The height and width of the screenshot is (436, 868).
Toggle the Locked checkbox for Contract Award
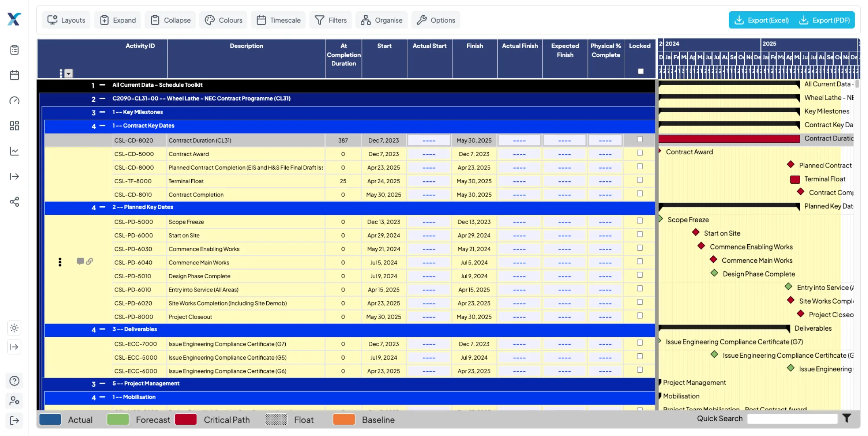click(640, 153)
